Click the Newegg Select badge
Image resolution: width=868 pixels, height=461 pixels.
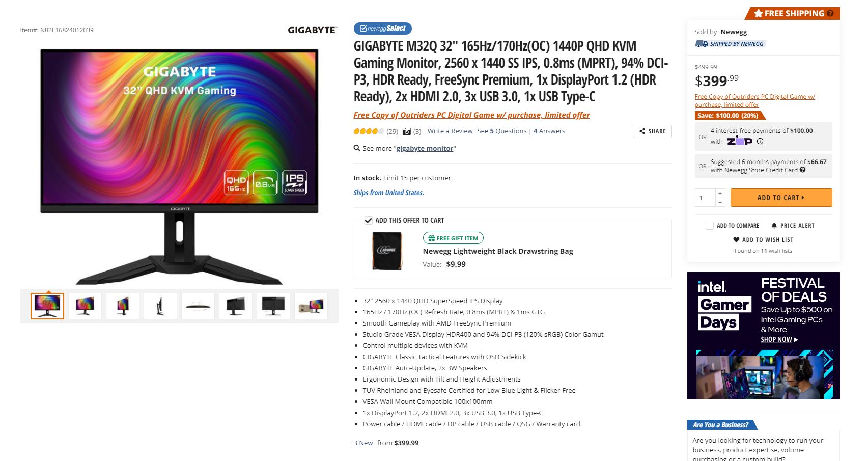point(383,29)
